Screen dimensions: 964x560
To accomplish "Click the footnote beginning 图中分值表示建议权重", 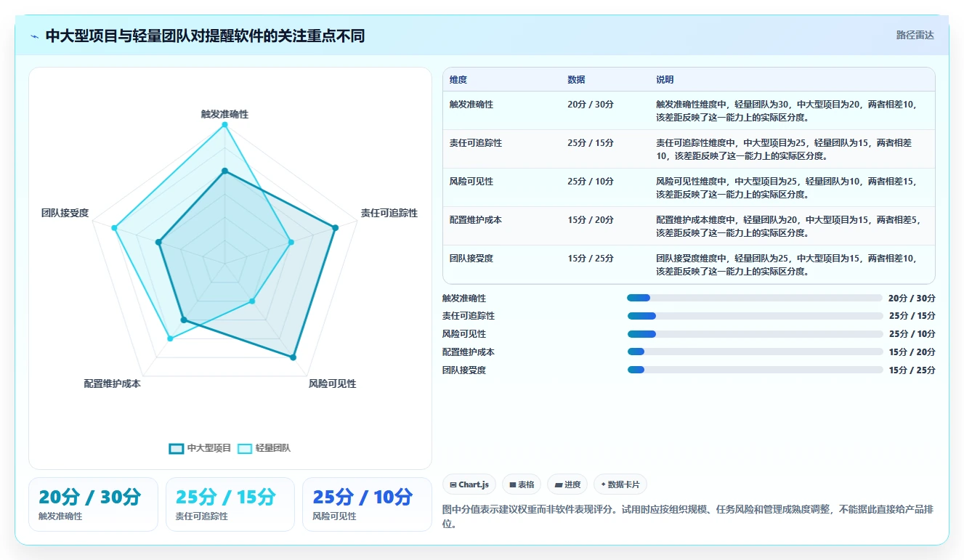I will 689,516.
